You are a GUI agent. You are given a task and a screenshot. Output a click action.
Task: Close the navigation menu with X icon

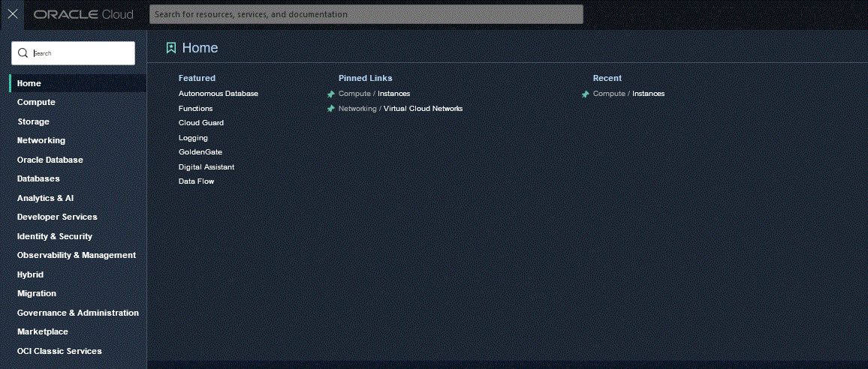13,14
